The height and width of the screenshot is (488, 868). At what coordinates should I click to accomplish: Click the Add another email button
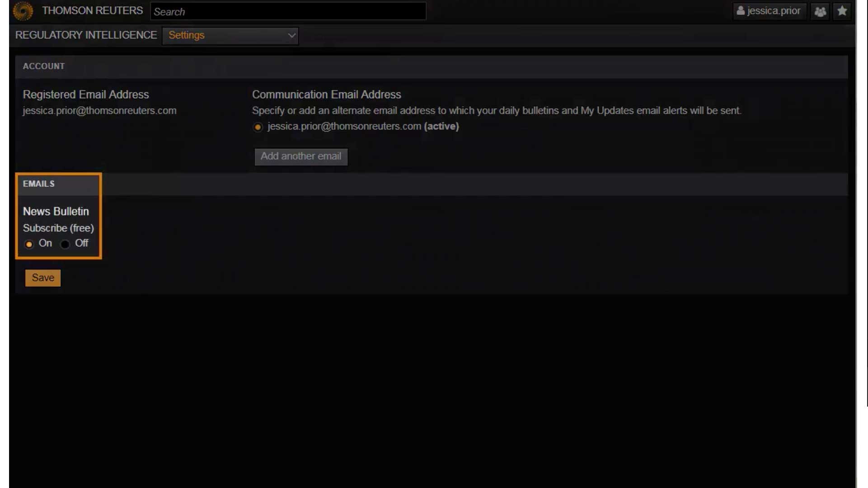[300, 156]
